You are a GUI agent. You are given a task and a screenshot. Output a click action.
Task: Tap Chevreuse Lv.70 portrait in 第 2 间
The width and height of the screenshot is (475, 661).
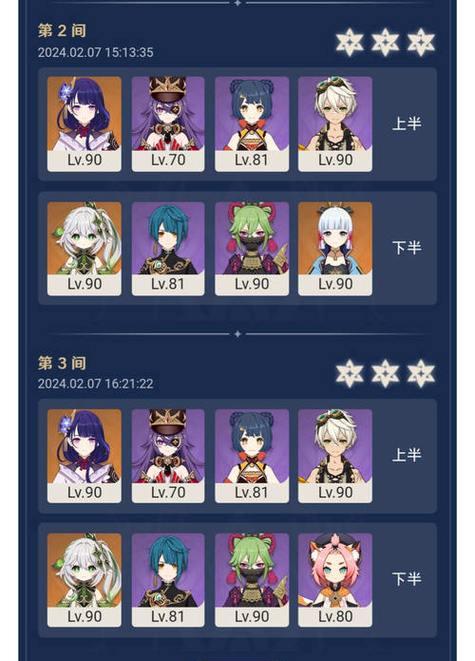pyautogui.click(x=168, y=124)
